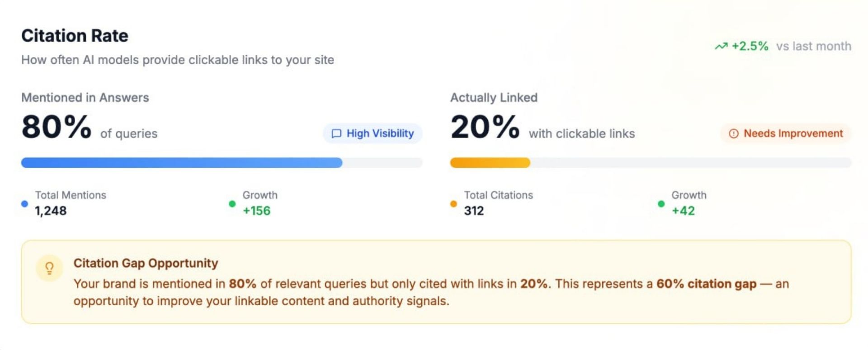This screenshot has width=868, height=350.
Task: Click the Total Citations value 312
Action: point(474,211)
